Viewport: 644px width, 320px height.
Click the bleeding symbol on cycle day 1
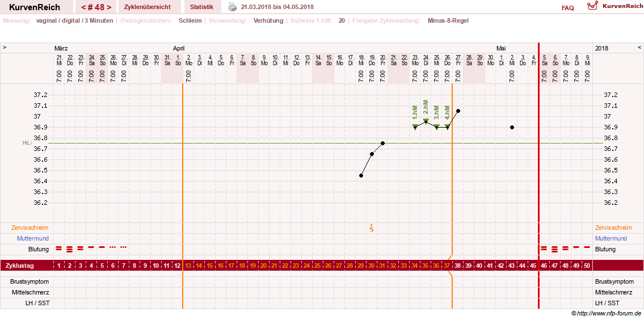click(x=59, y=248)
